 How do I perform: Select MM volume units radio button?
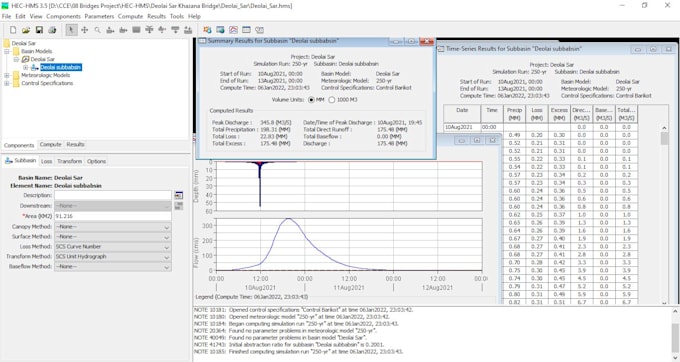[x=311, y=100]
